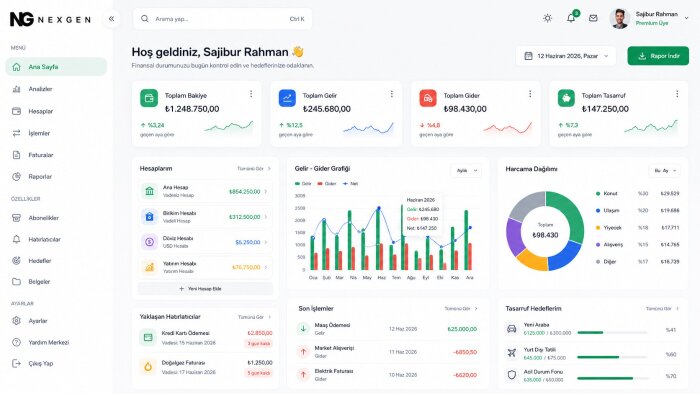Click the Acil Durum Fonu progress bar
This screenshot has width=700, height=394.
612,378
